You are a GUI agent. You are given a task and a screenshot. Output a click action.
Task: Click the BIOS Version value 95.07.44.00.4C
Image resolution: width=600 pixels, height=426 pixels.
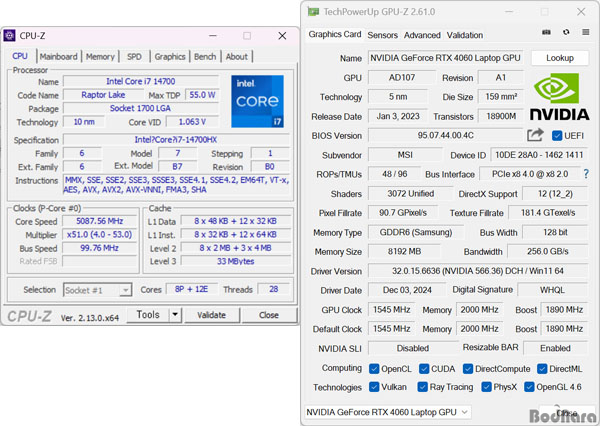(445, 135)
